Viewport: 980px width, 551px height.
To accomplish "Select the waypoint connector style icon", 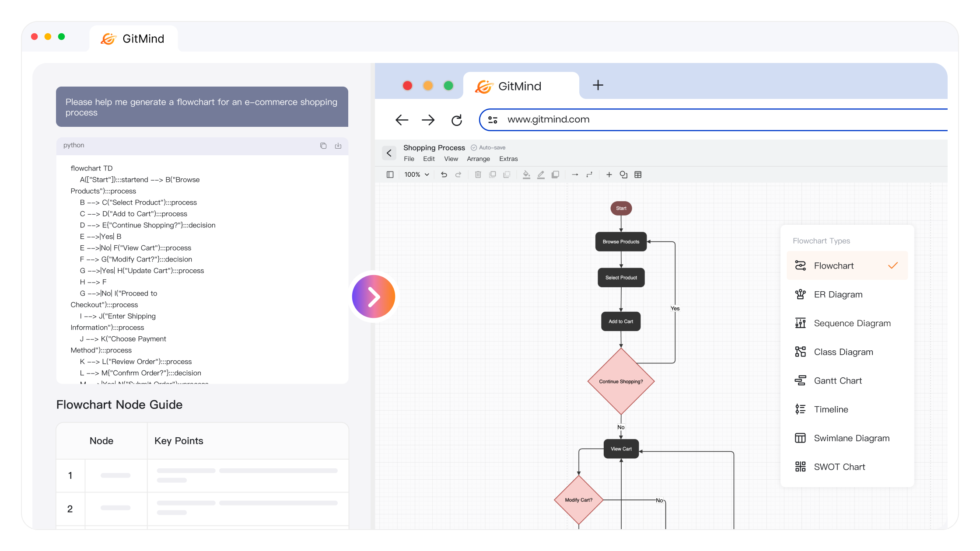I will [x=589, y=174].
